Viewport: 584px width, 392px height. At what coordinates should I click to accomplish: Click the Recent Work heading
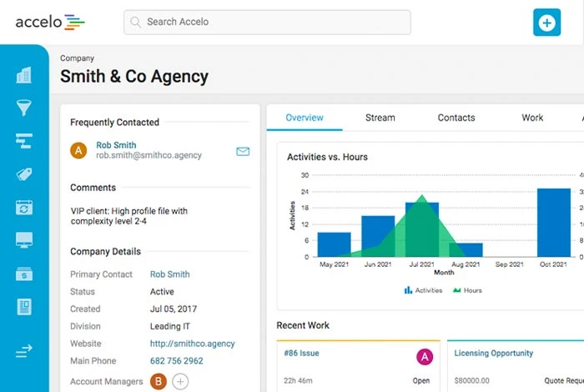click(303, 325)
